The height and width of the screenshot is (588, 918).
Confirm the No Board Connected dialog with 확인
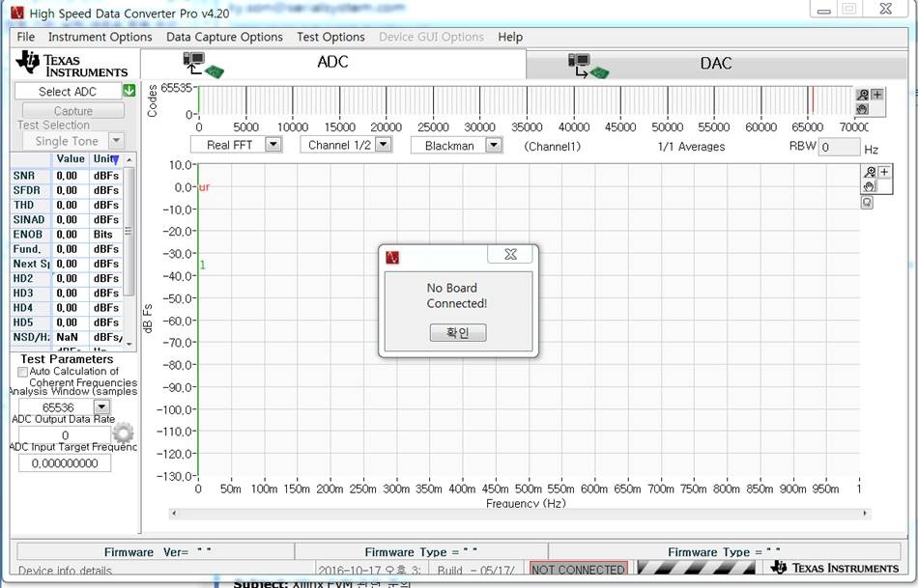(458, 332)
